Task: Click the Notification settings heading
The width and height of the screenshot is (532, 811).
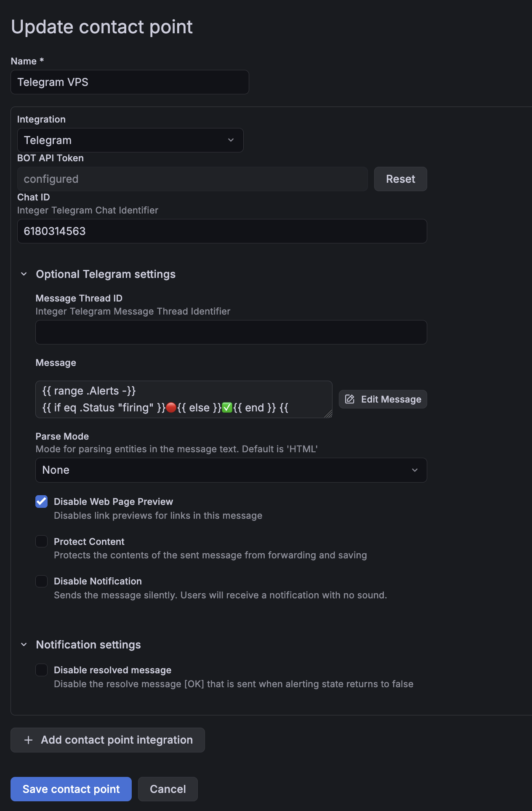Action: (x=88, y=645)
